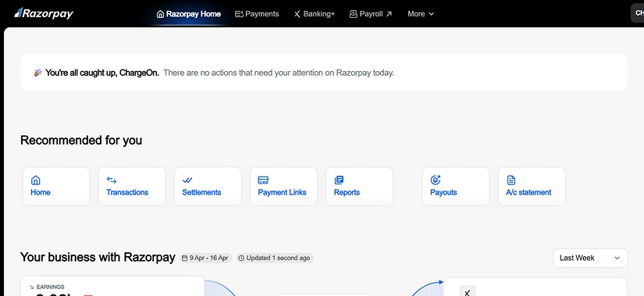Click the party popper icon in banner

click(37, 73)
